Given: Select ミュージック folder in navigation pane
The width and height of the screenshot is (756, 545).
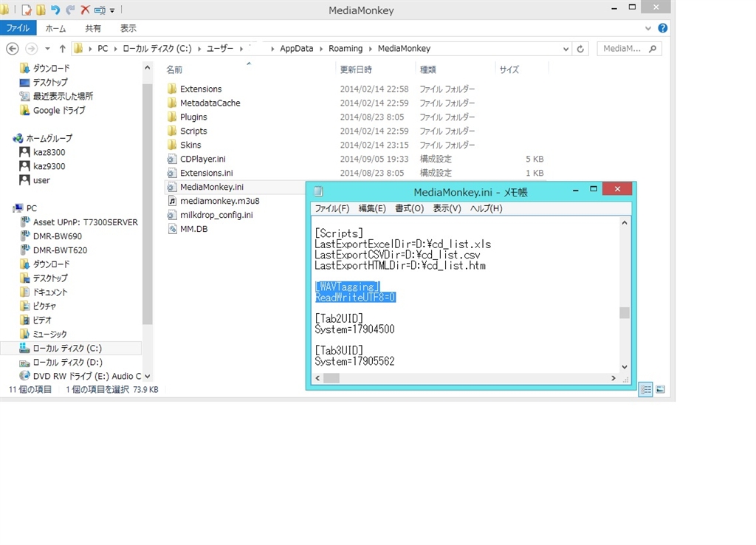Looking at the screenshot, I should 44,334.
